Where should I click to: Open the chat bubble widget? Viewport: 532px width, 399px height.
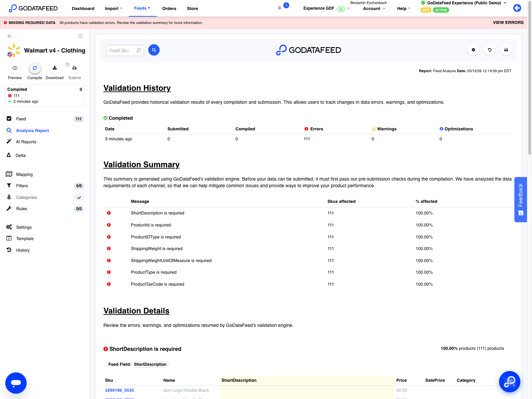click(x=16, y=383)
